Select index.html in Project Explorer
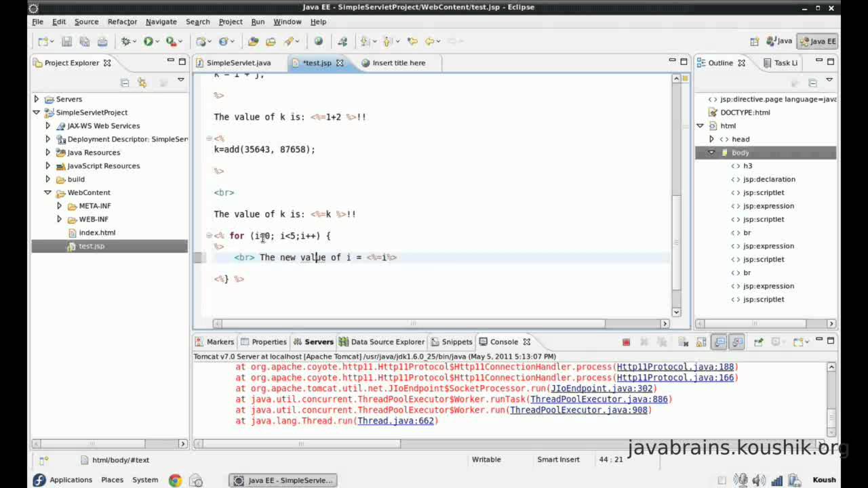868x488 pixels. [x=97, y=232]
